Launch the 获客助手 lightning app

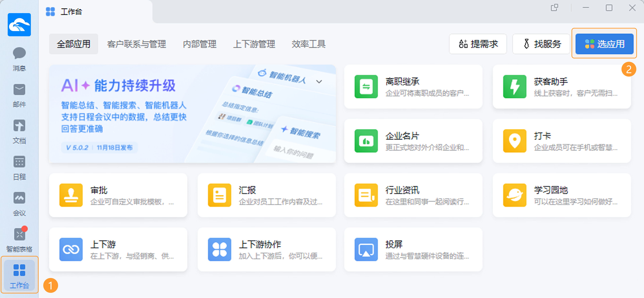point(561,87)
